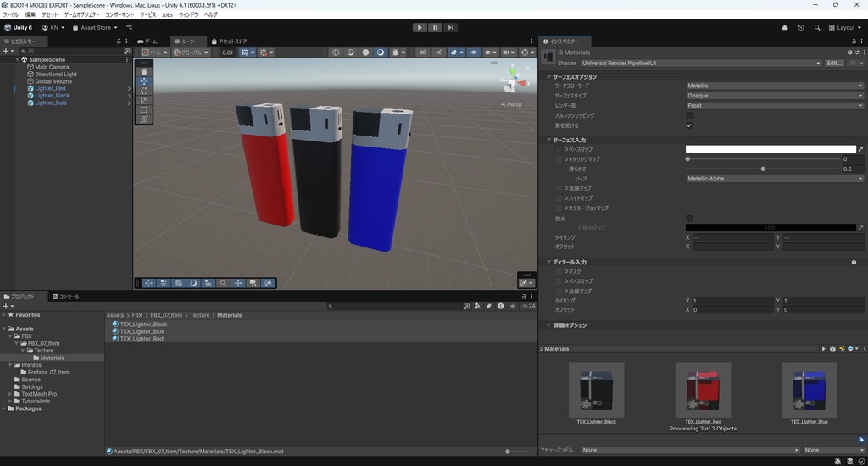
Task: Enable the alpha clipping checkbox
Action: point(689,115)
